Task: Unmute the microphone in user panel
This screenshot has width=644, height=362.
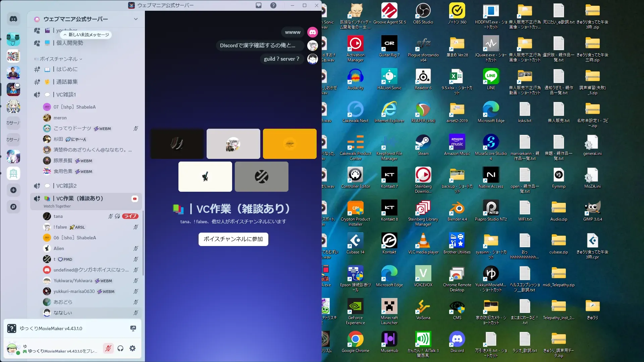Action: (108, 348)
